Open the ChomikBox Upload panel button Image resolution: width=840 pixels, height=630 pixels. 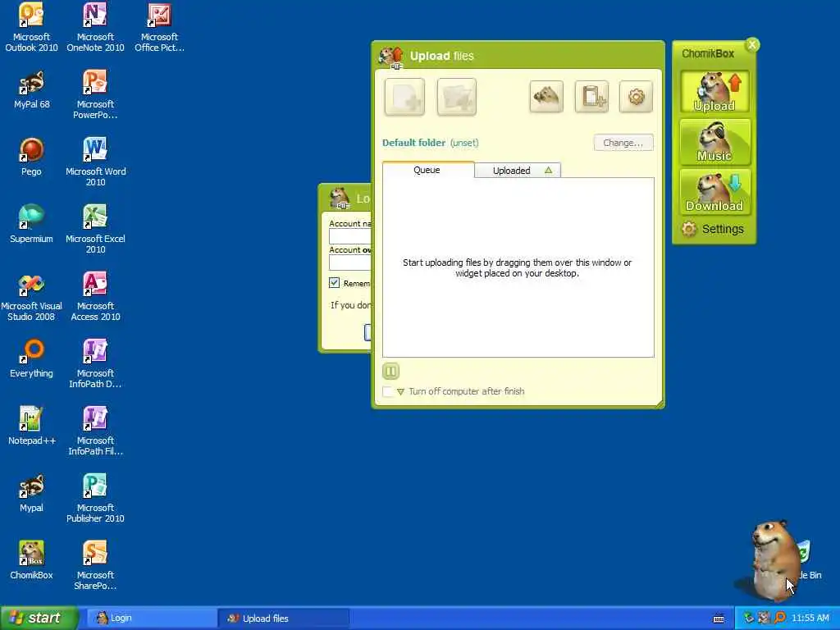click(x=714, y=92)
